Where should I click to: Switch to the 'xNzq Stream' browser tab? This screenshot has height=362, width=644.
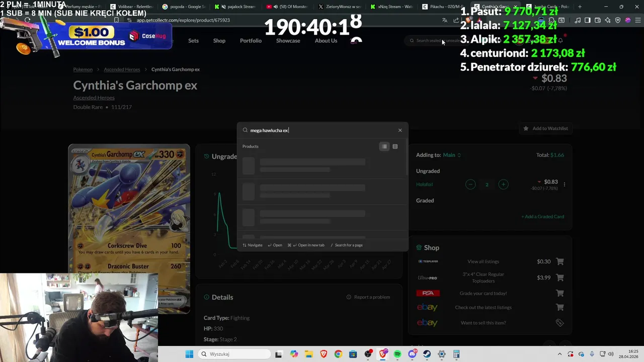point(391,7)
